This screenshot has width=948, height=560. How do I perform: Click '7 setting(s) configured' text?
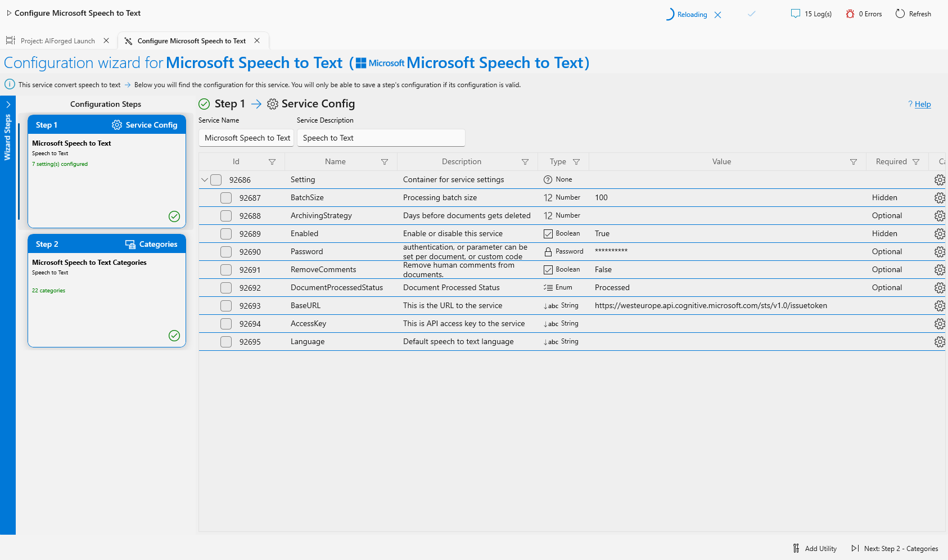coord(60,164)
